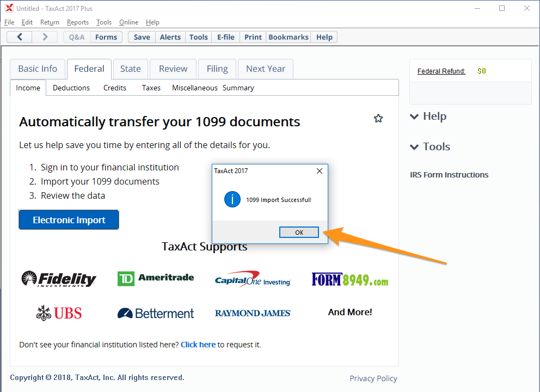Click 'Sign in to your financial institution' step
The height and width of the screenshot is (392, 540).
[110, 167]
